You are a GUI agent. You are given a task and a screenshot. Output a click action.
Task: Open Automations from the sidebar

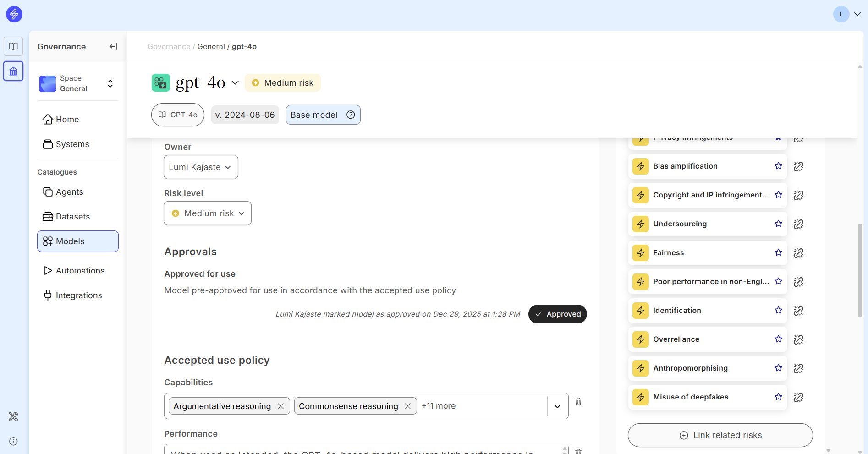pyautogui.click(x=80, y=271)
